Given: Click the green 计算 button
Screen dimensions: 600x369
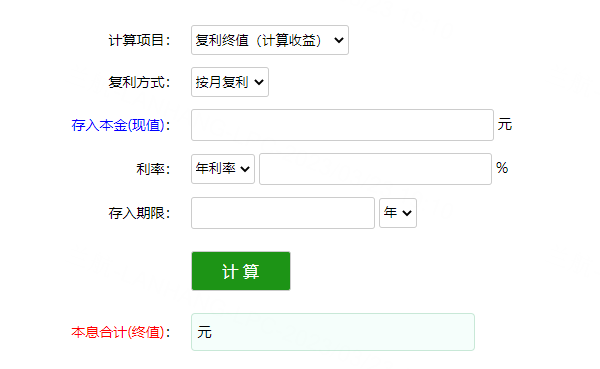Looking at the screenshot, I should click(241, 271).
